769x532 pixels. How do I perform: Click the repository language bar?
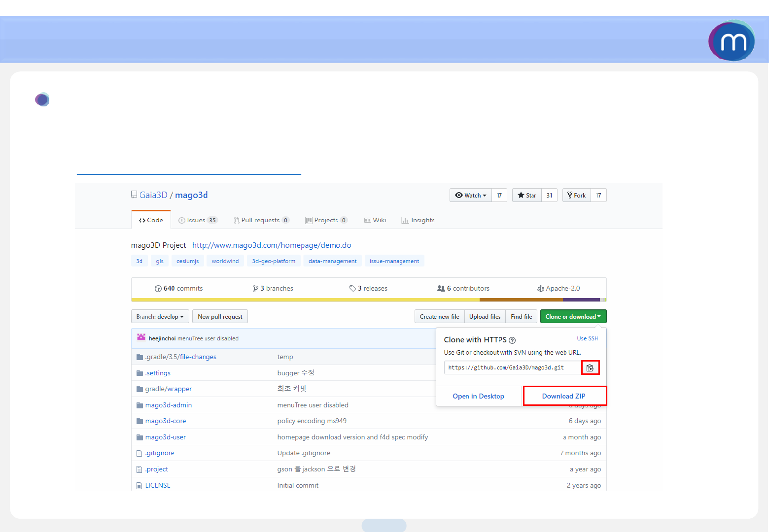click(x=369, y=299)
